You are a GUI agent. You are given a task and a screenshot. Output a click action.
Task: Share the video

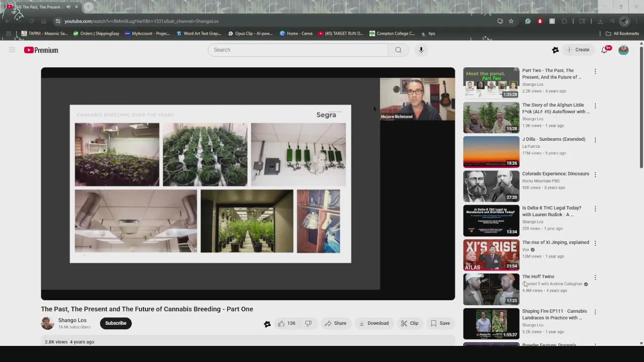click(x=335, y=323)
